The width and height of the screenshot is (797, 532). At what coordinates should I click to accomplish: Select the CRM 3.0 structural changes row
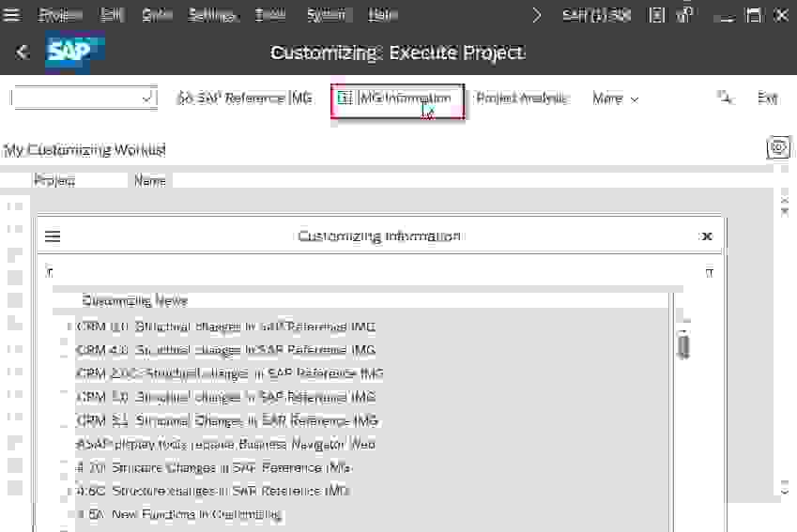coord(225,327)
